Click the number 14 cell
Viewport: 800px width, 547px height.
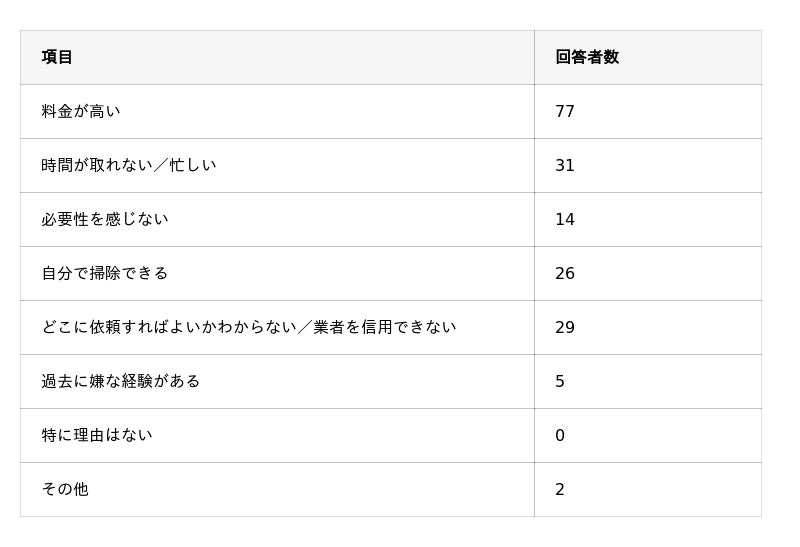565,219
